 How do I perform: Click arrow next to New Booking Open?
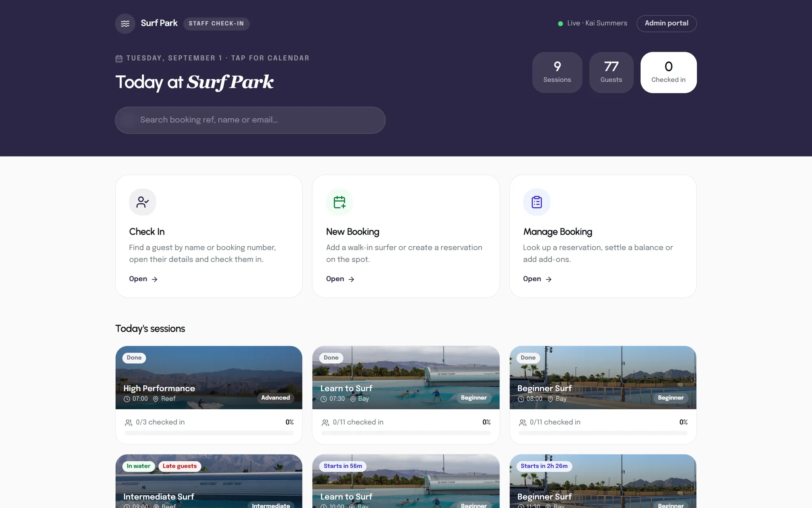(352, 279)
